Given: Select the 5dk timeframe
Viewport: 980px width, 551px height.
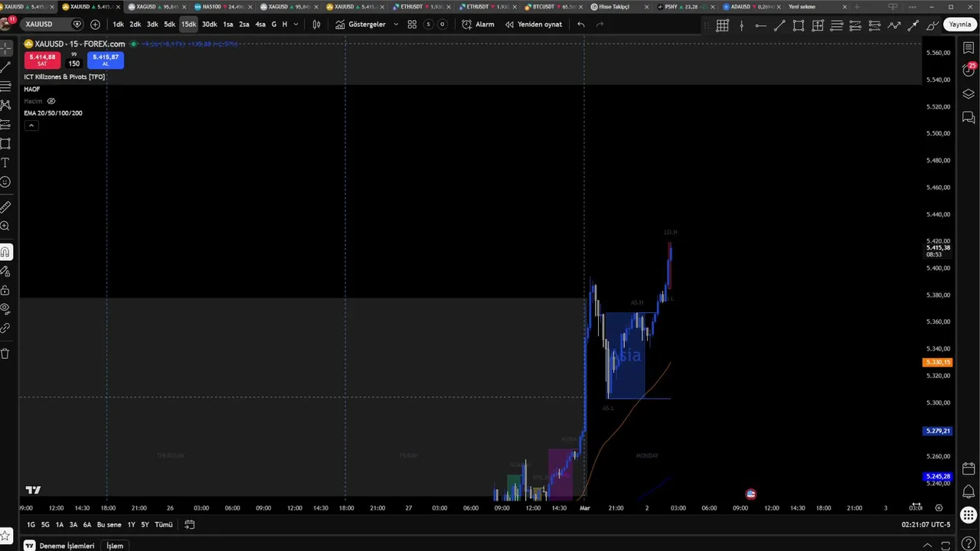Looking at the screenshot, I should (170, 24).
